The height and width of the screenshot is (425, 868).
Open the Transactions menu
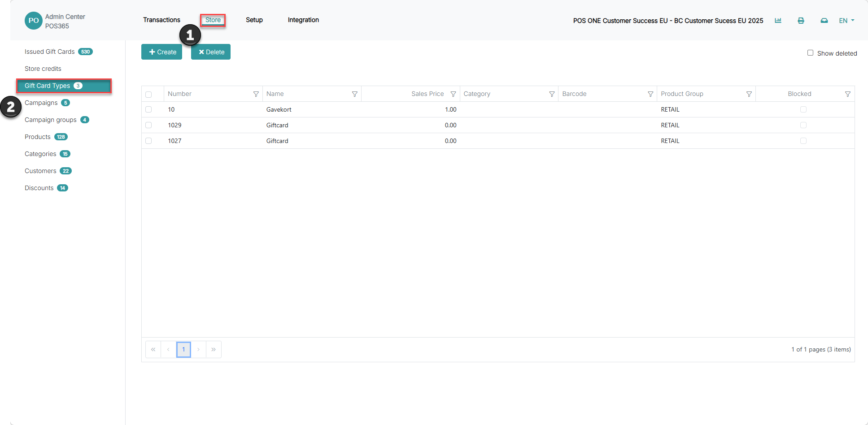coord(161,20)
